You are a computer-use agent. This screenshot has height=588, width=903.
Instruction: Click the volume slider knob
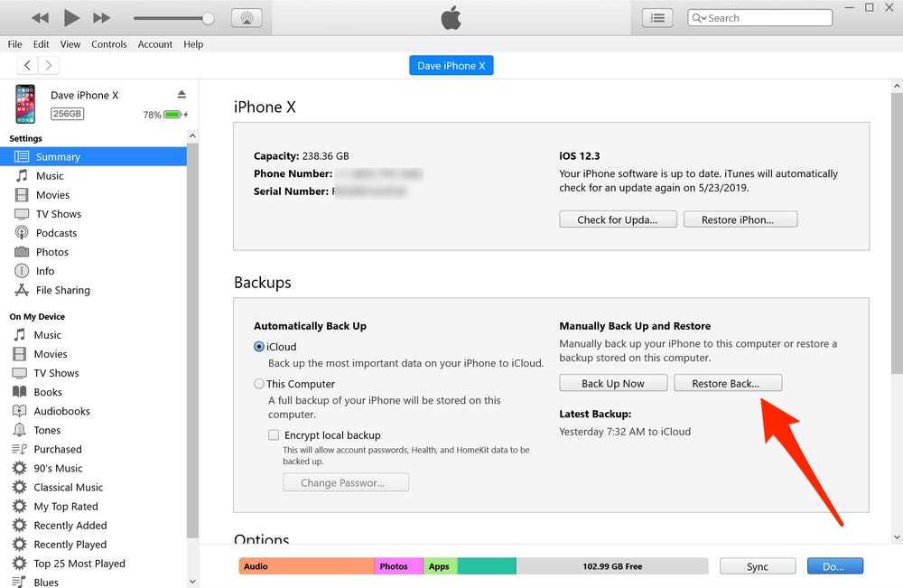[x=209, y=18]
